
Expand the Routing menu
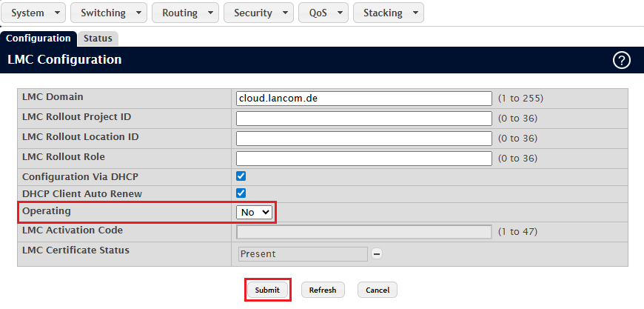coord(186,13)
